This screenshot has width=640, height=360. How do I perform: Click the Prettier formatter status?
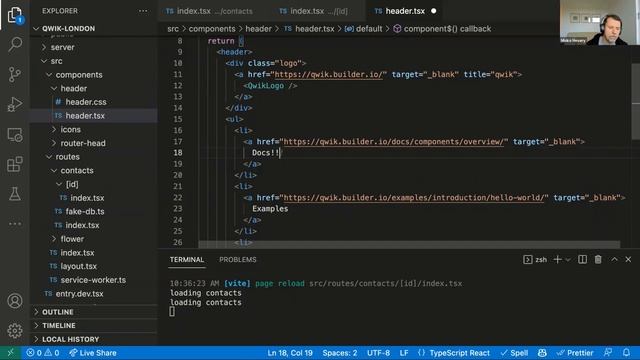pyautogui.click(x=575, y=353)
